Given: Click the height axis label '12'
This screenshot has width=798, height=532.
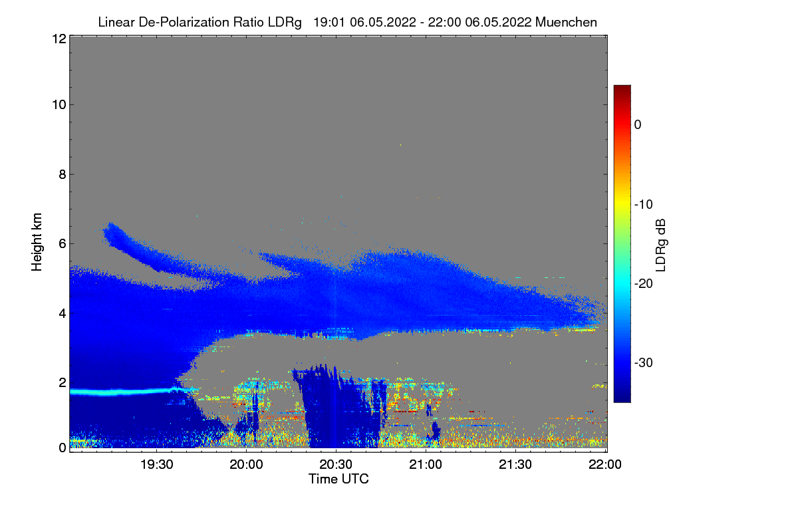Looking at the screenshot, I should (58, 39).
